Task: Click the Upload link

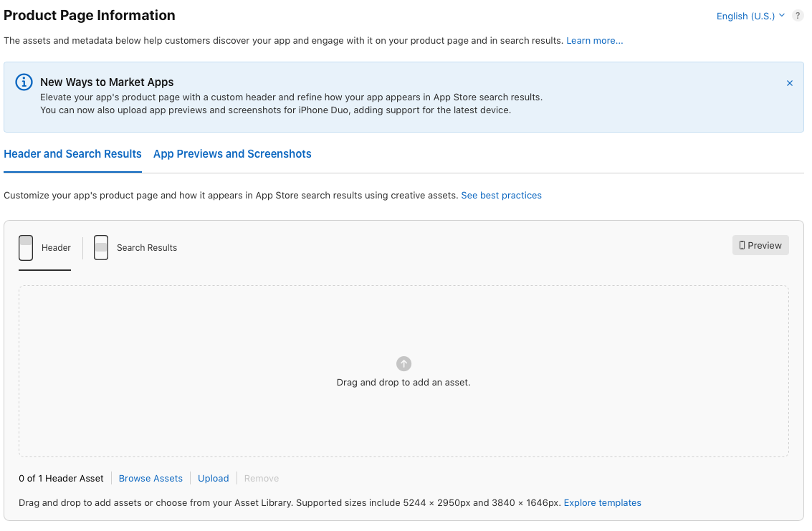Action: [x=214, y=478]
